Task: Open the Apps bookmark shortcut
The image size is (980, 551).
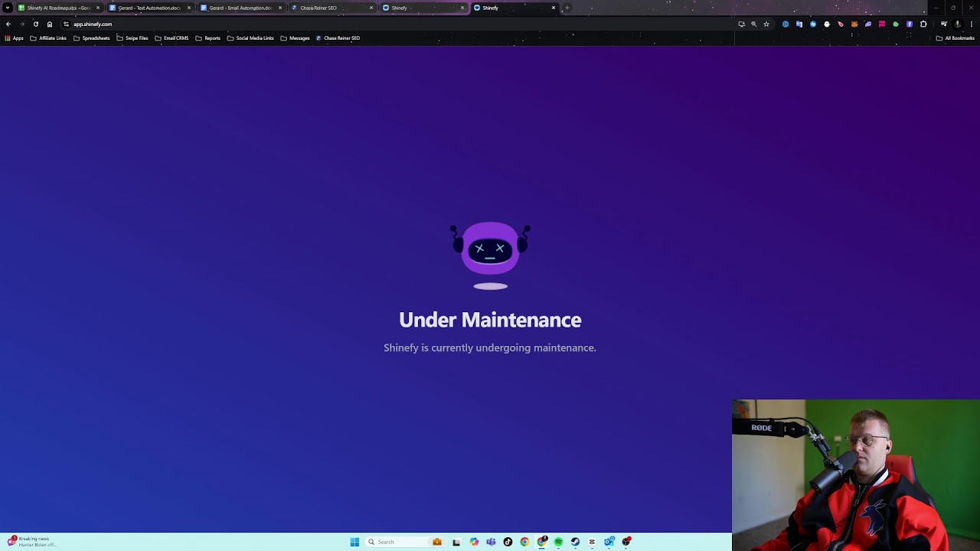Action: coord(14,38)
